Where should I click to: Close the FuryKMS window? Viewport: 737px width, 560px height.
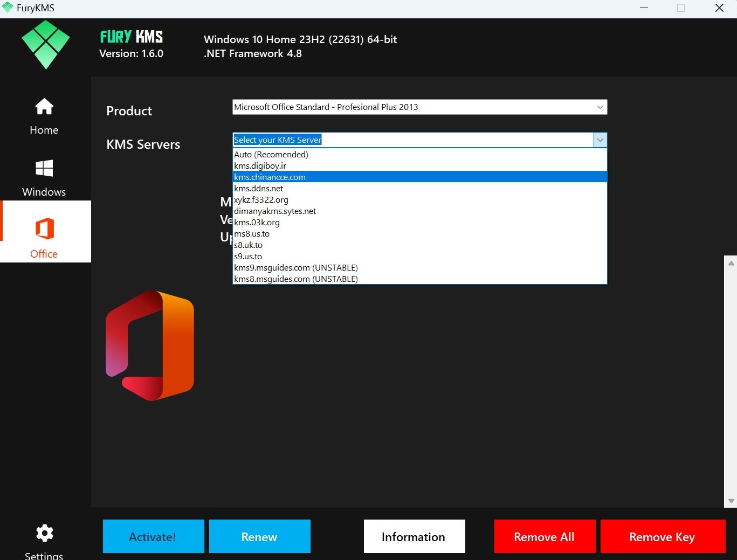pyautogui.click(x=719, y=8)
